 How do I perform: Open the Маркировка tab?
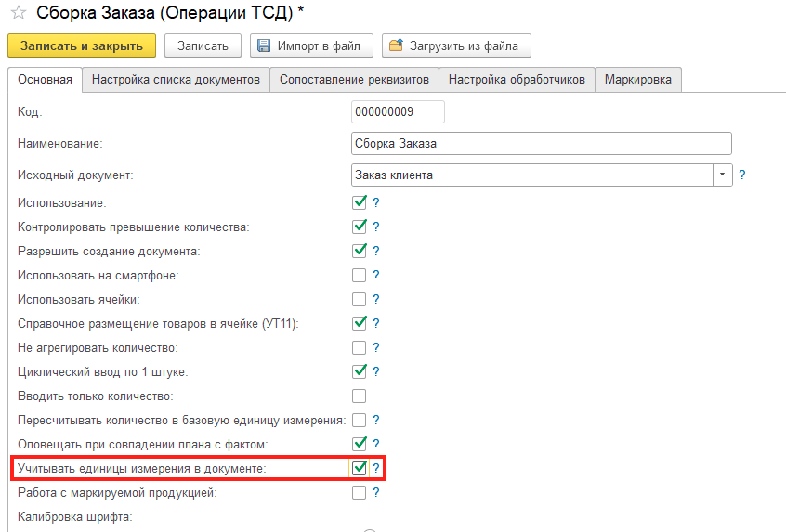pos(638,80)
